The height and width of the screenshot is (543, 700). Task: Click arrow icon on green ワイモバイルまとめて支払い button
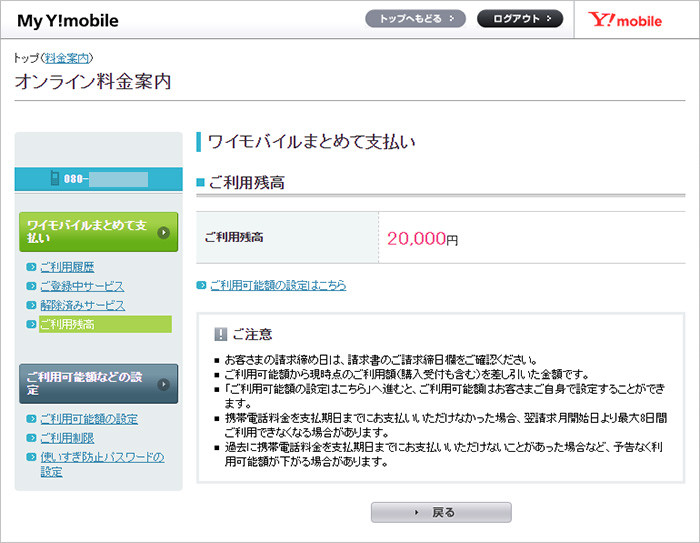[163, 232]
